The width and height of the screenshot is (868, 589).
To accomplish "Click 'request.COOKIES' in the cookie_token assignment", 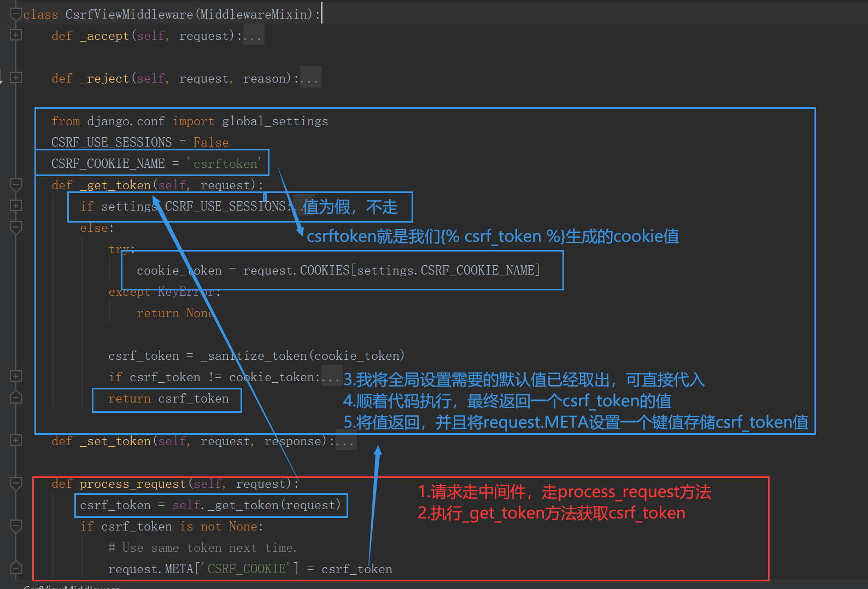I will pos(296,270).
